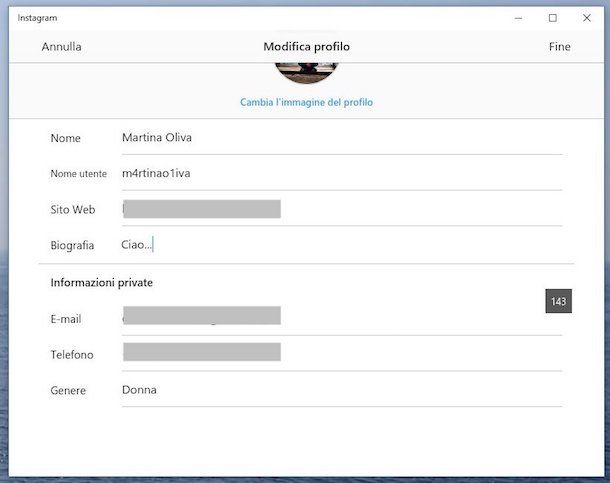Click Annulla to cancel profile editing
This screenshot has height=483, width=610.
click(x=62, y=47)
